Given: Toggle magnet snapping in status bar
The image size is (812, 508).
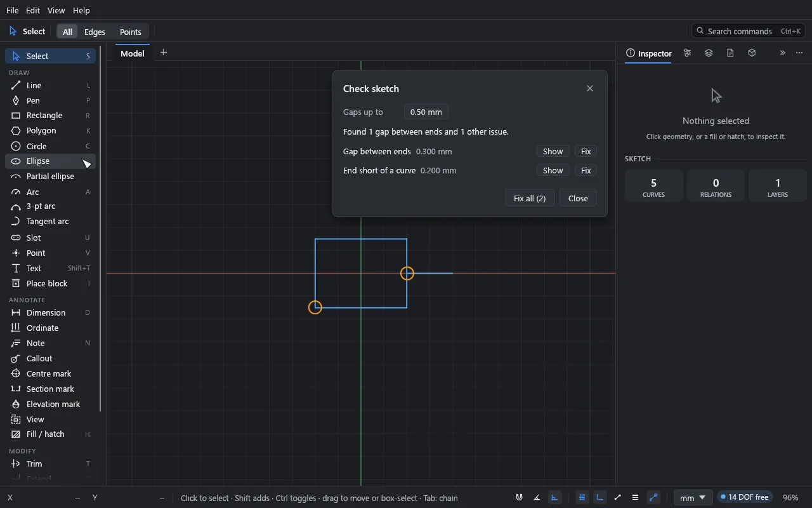Looking at the screenshot, I should pyautogui.click(x=520, y=498).
